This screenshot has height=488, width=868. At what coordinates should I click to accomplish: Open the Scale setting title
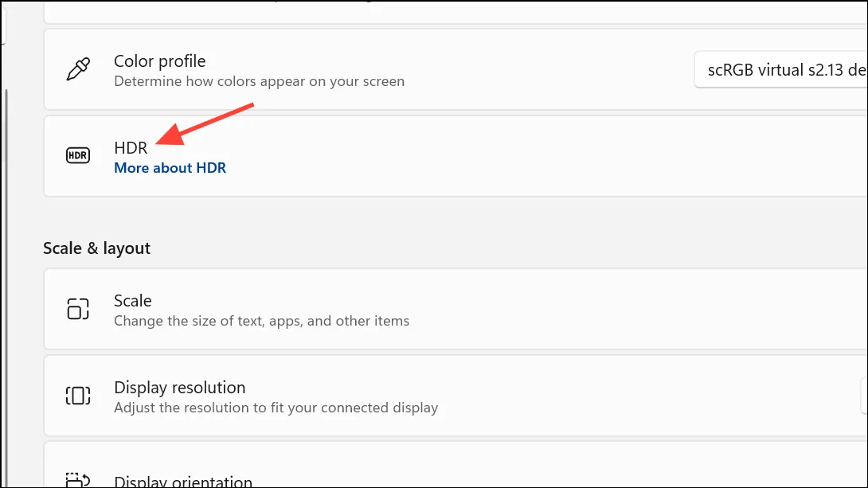point(133,300)
